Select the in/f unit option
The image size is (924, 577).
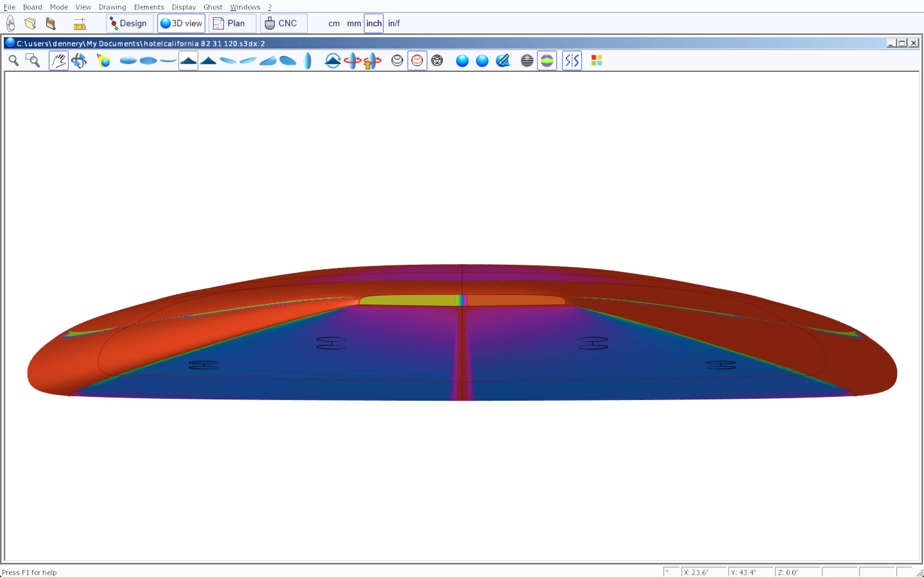[394, 23]
